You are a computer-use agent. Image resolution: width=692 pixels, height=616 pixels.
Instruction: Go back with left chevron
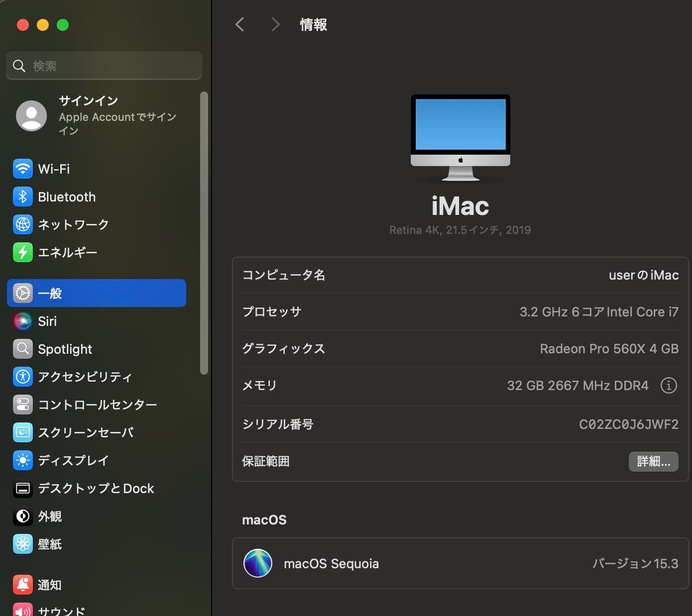click(x=240, y=24)
